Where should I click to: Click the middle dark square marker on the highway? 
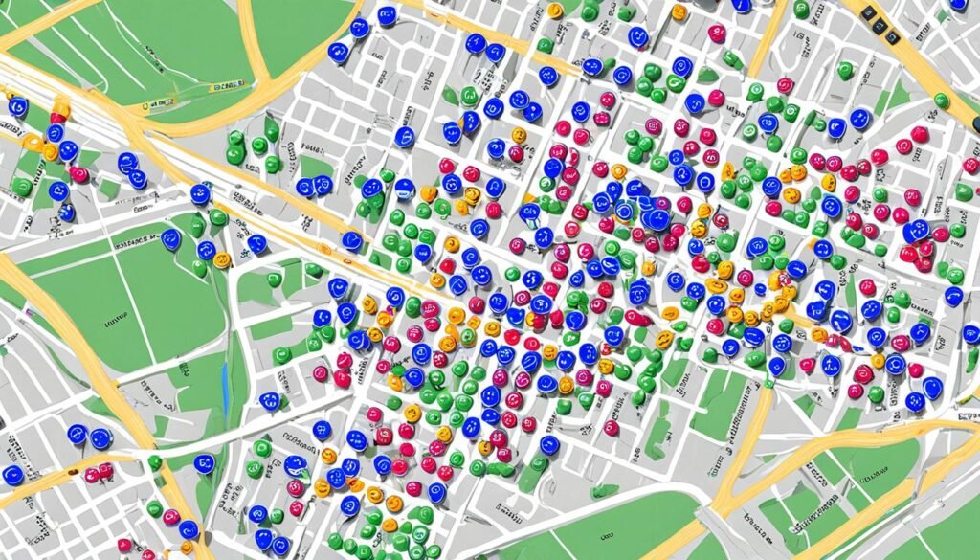click(x=880, y=26)
